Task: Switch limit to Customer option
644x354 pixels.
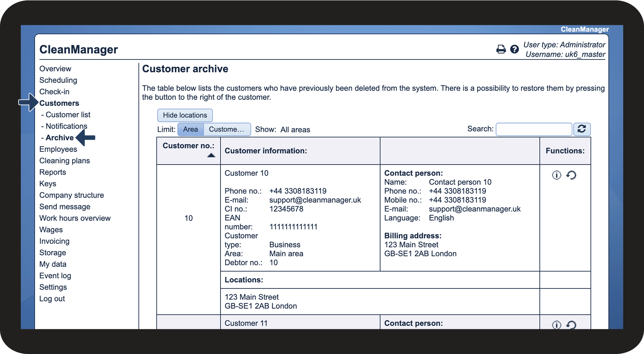Action: tap(227, 129)
